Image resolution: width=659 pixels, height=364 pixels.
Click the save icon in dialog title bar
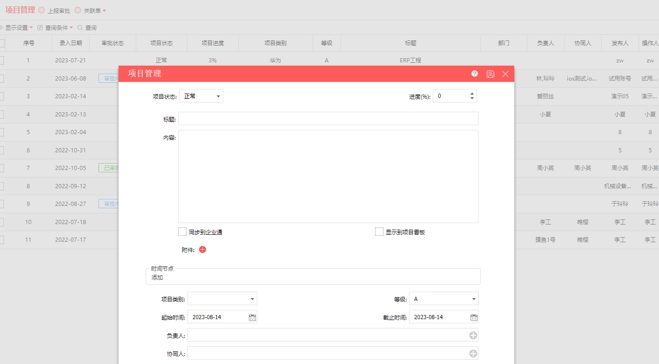point(490,74)
